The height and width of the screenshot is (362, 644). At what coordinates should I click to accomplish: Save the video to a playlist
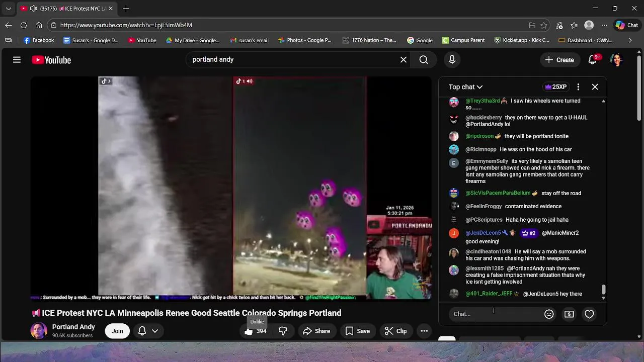[358, 331]
